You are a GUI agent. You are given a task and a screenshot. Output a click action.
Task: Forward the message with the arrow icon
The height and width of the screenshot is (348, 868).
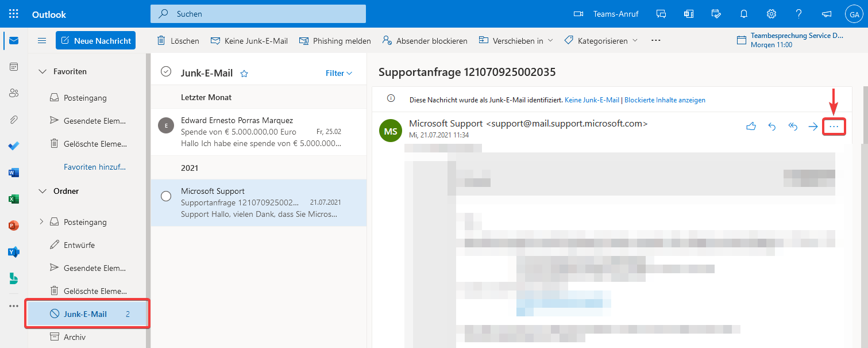[x=813, y=127]
